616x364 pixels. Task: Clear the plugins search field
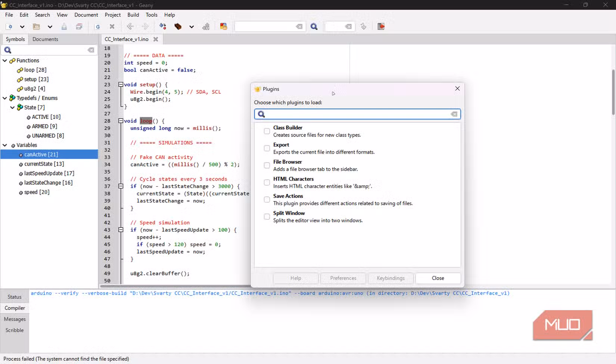(454, 114)
